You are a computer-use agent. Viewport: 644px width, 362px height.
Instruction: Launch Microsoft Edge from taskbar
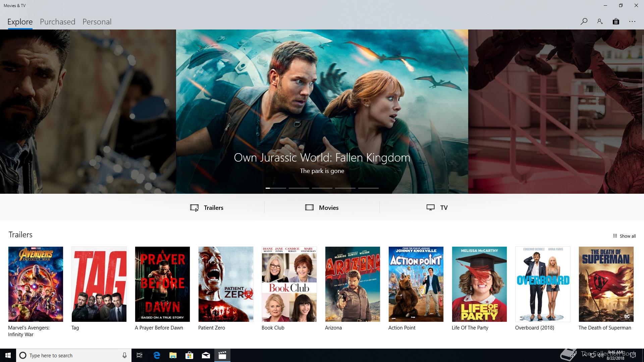coord(157,355)
